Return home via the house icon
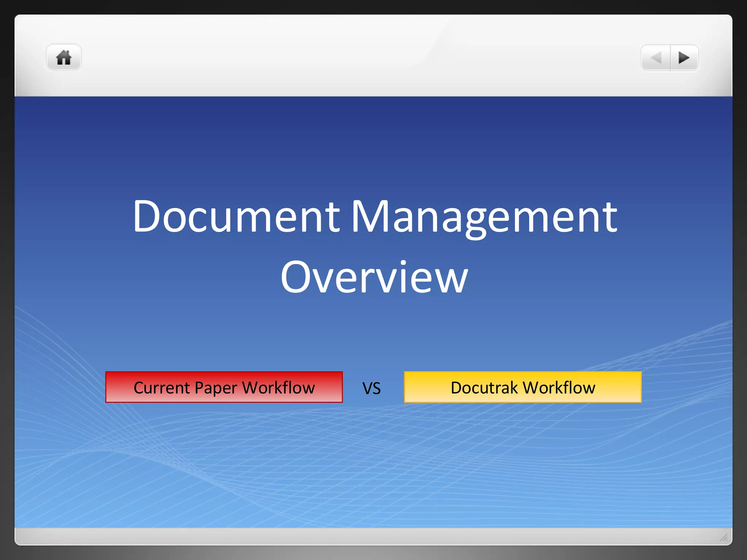 click(x=63, y=58)
